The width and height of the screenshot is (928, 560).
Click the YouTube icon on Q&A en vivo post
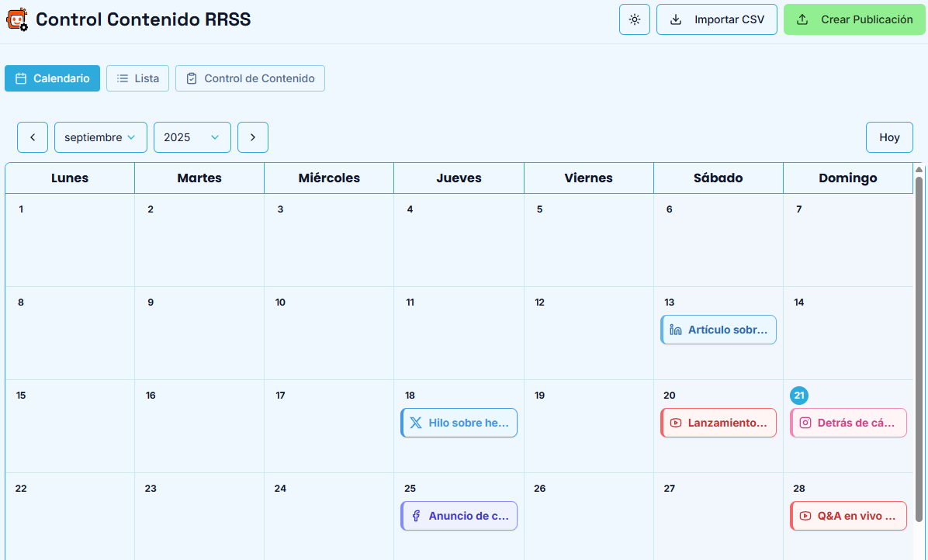click(x=805, y=516)
